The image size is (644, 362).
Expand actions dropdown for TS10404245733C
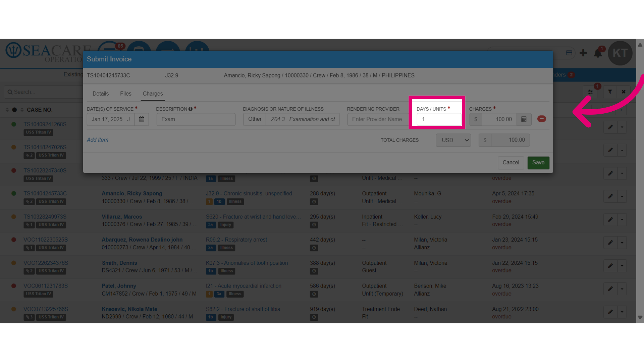(x=622, y=196)
